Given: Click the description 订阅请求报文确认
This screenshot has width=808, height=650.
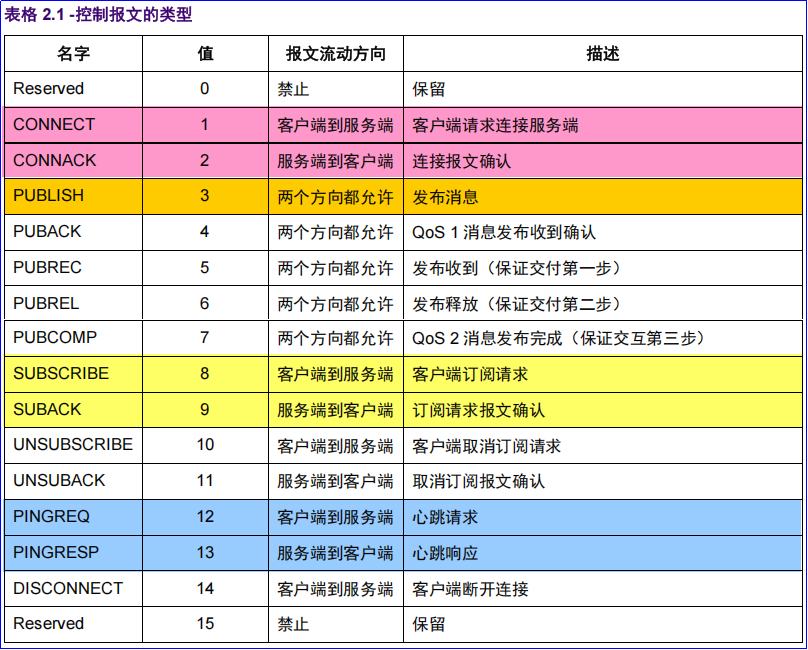Looking at the screenshot, I should point(478,410).
